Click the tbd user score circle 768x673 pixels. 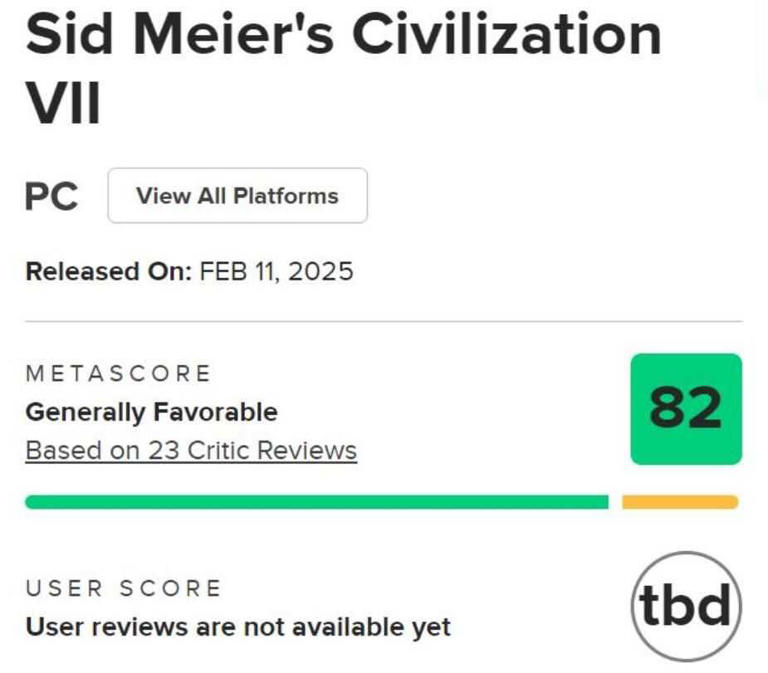(x=686, y=606)
